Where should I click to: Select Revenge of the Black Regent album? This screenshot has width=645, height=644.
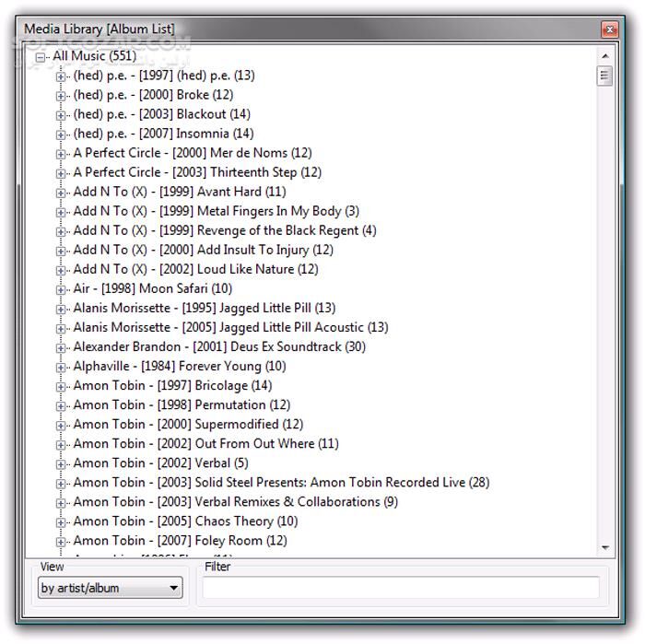pos(225,230)
